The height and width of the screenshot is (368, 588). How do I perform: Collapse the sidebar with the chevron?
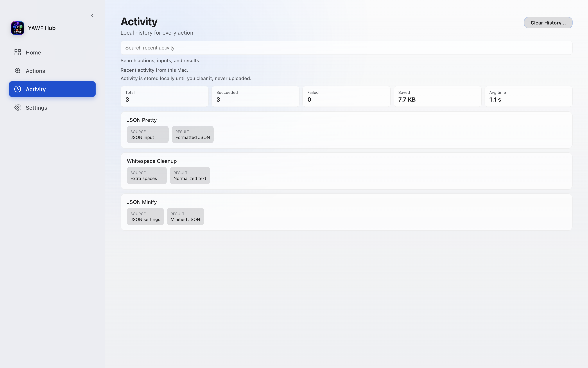coord(92,16)
